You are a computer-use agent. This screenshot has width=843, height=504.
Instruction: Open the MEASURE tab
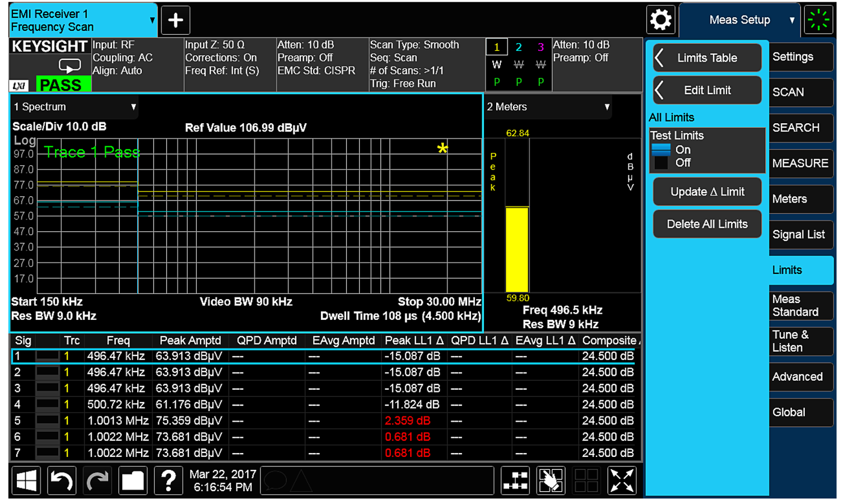pyautogui.click(x=800, y=163)
